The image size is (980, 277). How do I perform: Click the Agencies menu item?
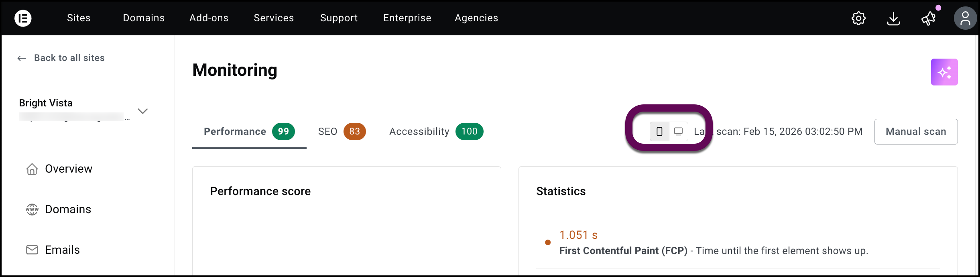pyautogui.click(x=476, y=18)
